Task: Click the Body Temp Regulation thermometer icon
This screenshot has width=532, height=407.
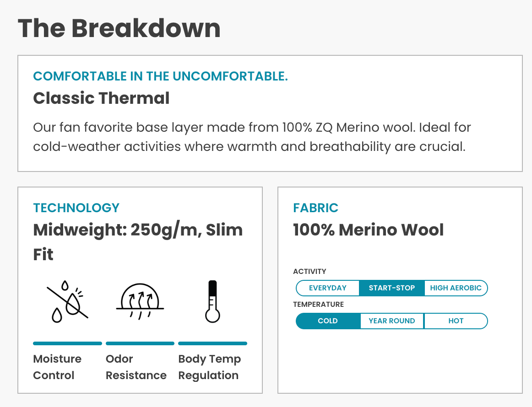Action: (x=212, y=302)
